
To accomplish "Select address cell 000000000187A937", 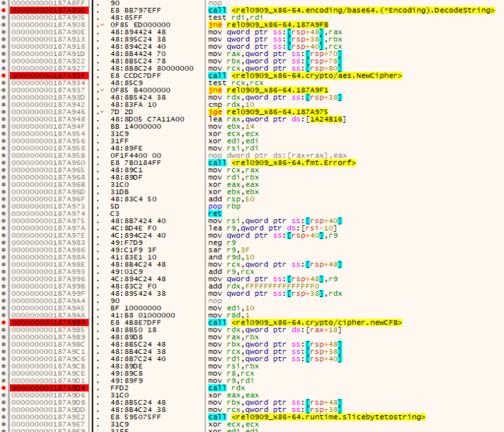I will [x=49, y=90].
